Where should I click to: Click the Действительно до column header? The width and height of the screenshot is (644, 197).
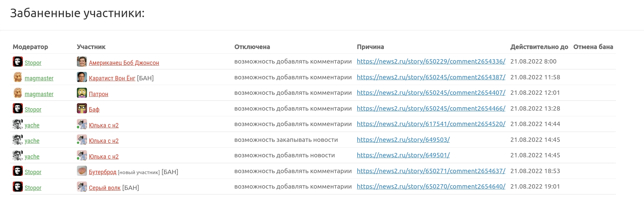click(x=539, y=47)
